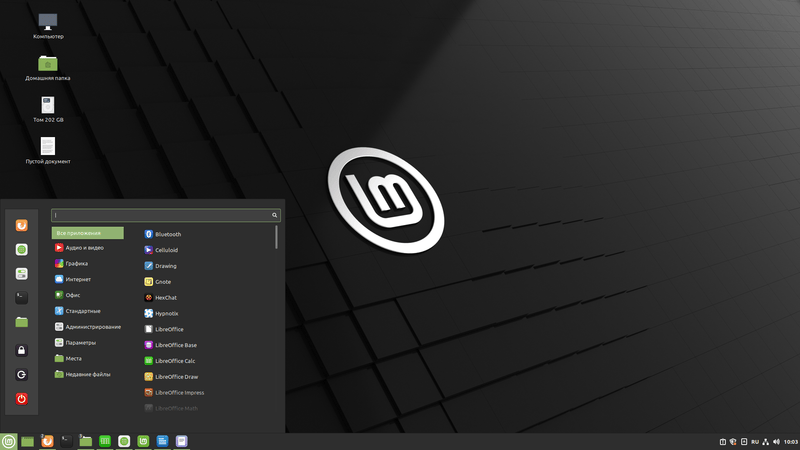Open the Компьютер desktop icon
800x450 pixels.
[x=47, y=22]
